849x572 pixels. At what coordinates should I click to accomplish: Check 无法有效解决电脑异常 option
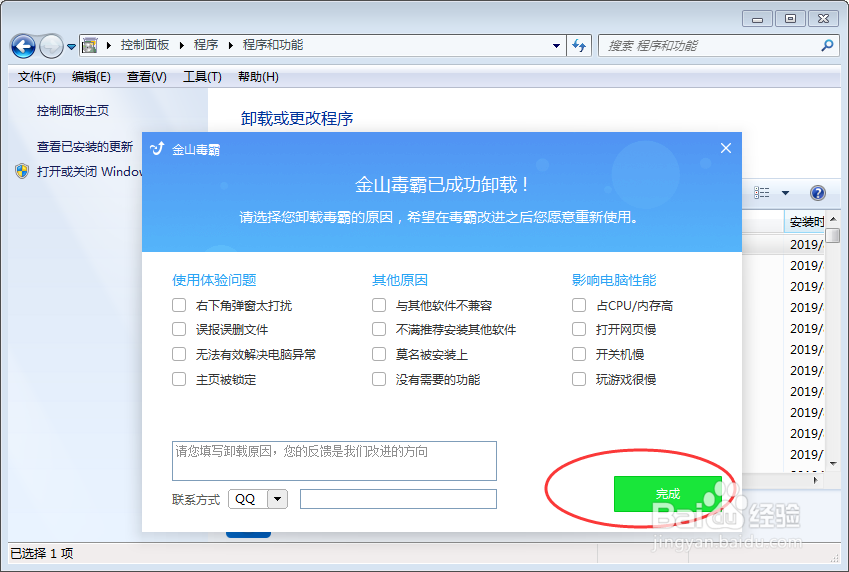coord(179,354)
